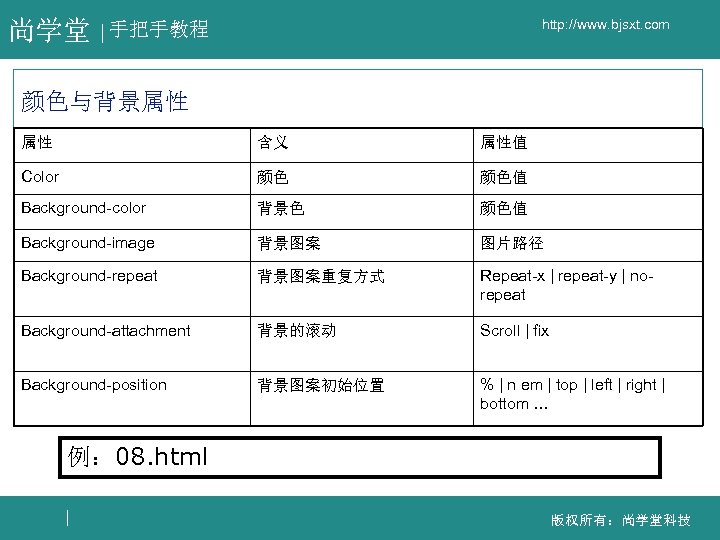Select the Background-color cell
The height and width of the screenshot is (540, 720).
pos(132,212)
